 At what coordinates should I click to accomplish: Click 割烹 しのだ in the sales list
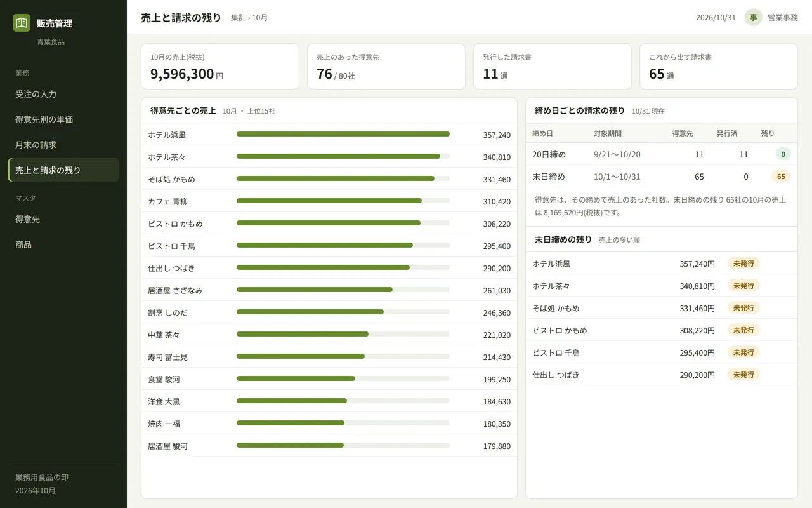[167, 312]
